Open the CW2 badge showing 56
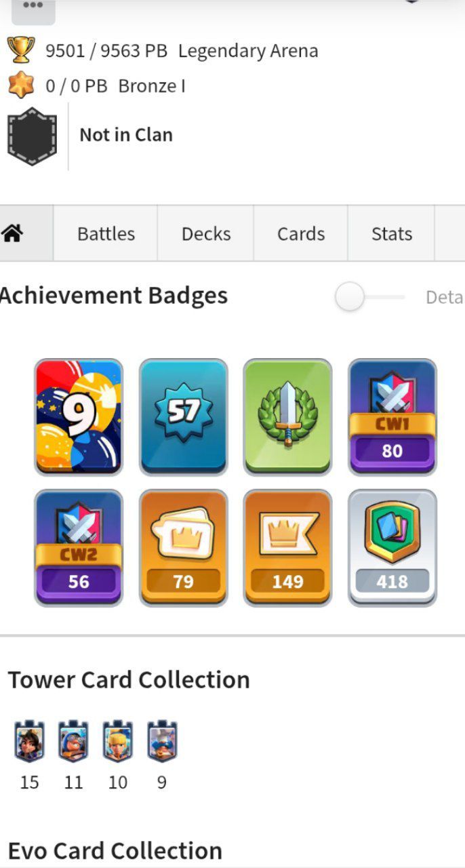The height and width of the screenshot is (868, 465). [79, 547]
